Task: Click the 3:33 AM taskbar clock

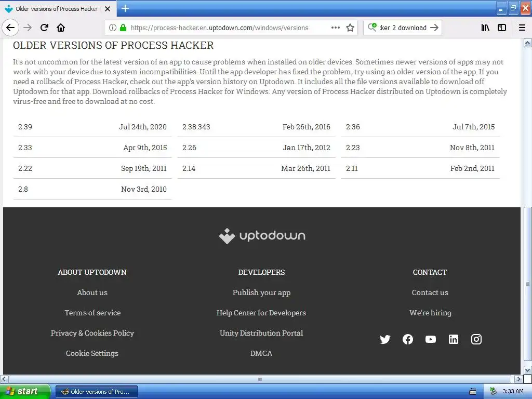Action: click(513, 392)
